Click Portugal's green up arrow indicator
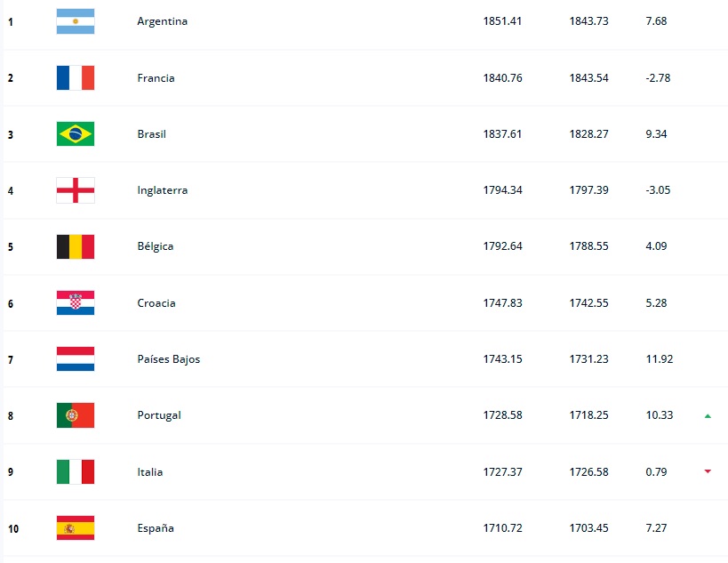The height and width of the screenshot is (563, 728). pyautogui.click(x=708, y=415)
